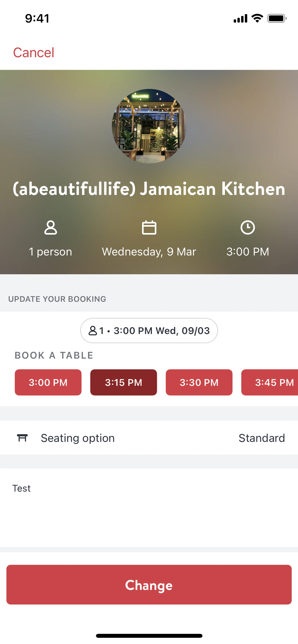Screen dimensions: 298x644
Task: Tap the calendar date icon
Action: pyautogui.click(x=149, y=228)
